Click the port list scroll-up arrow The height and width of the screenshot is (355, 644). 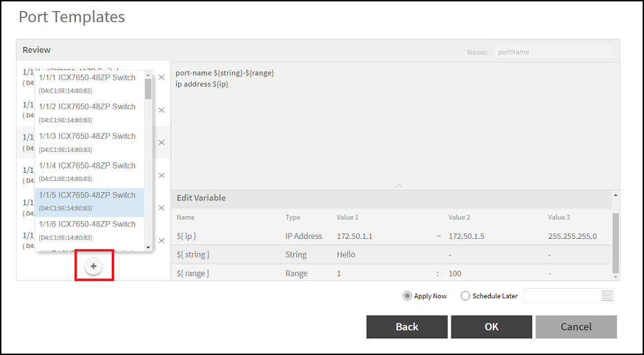point(148,75)
